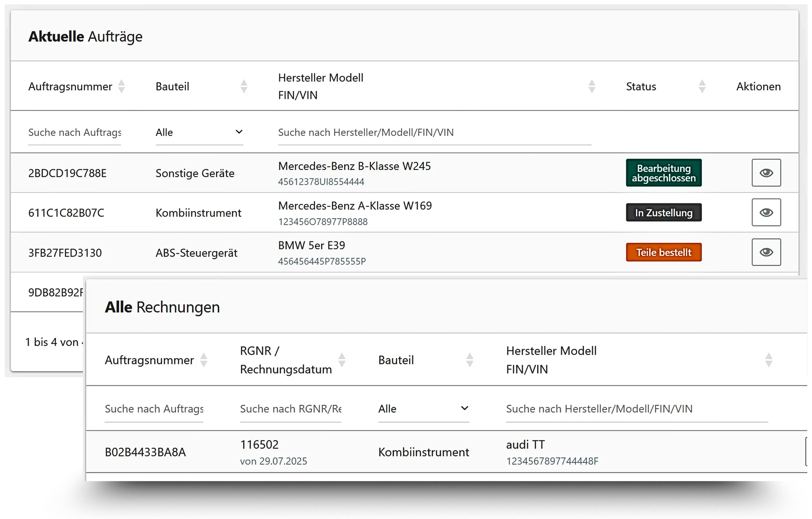Focus Auftragsnummer search field in Aktuelle Aufträge
Screen dimensions: 812x519
pos(75,132)
